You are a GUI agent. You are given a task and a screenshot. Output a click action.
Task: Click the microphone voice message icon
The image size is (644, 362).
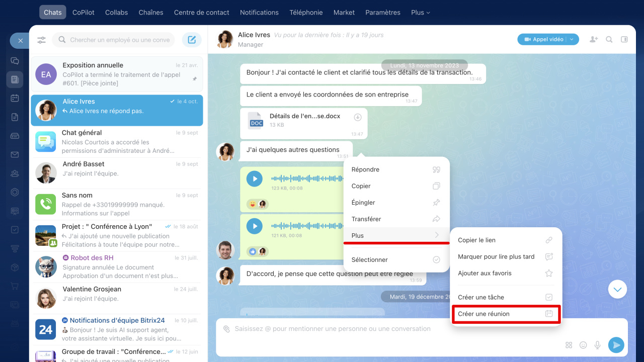tap(598, 345)
